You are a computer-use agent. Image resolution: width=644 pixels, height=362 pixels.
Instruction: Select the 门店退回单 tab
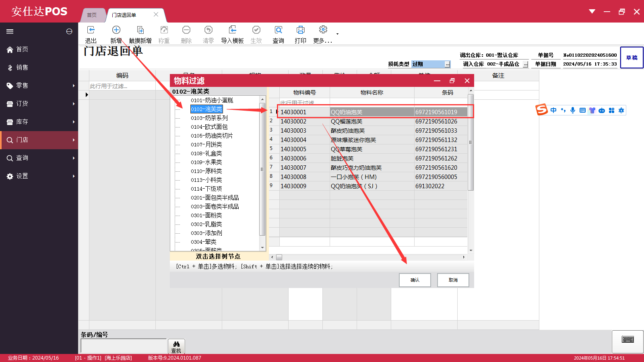(124, 15)
